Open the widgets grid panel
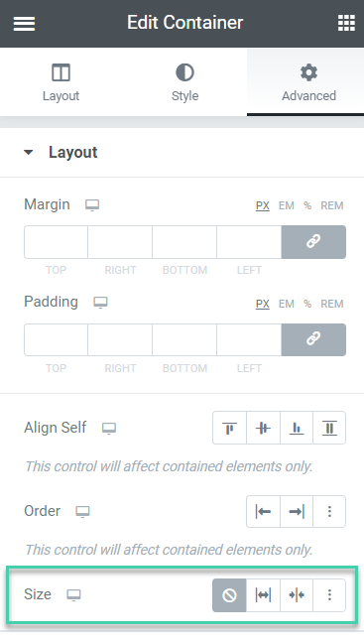The height and width of the screenshot is (640, 364). (346, 23)
